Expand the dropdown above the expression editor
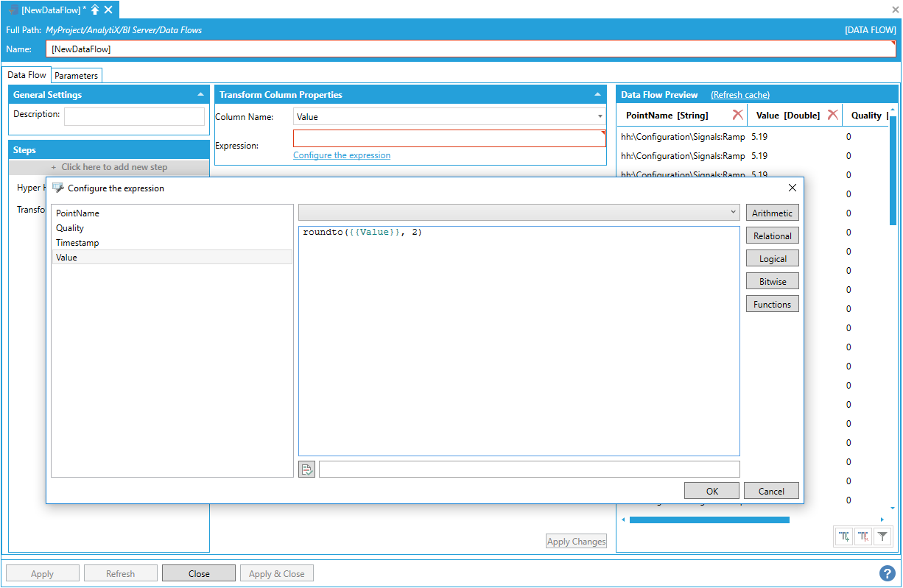 pyautogui.click(x=733, y=212)
